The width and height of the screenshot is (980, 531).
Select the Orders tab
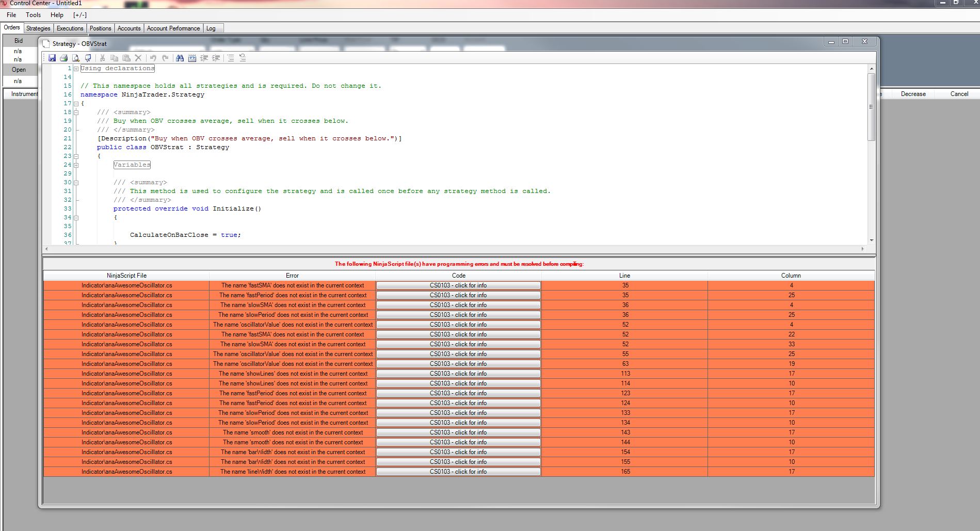coord(12,28)
